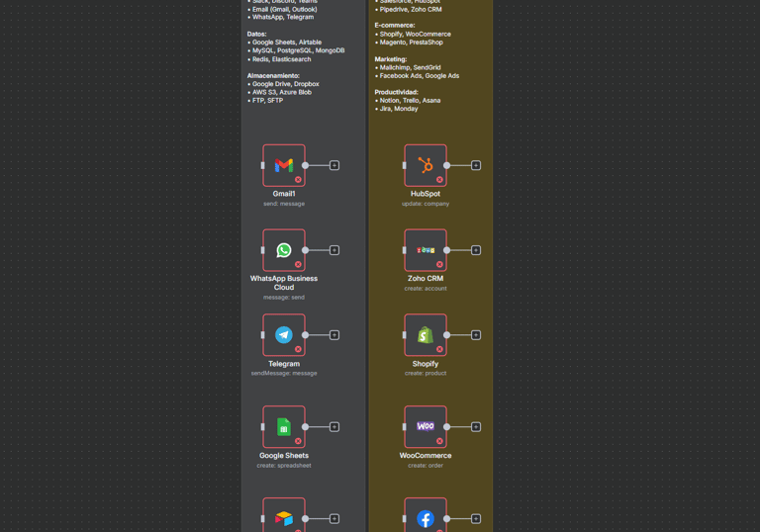Click 'Redis, Elasticsearch' note line
Viewport: 760px width, 532px height.
(x=282, y=59)
